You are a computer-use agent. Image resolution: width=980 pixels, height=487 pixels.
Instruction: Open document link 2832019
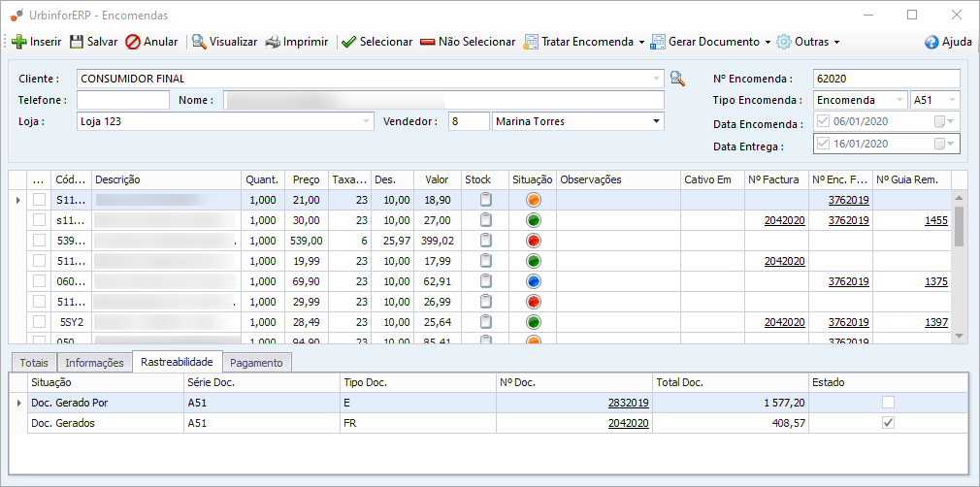coord(628,404)
